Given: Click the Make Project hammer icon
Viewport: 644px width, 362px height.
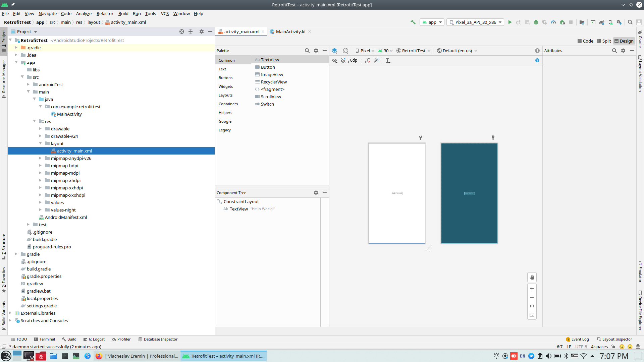Looking at the screenshot, I should [x=413, y=22].
